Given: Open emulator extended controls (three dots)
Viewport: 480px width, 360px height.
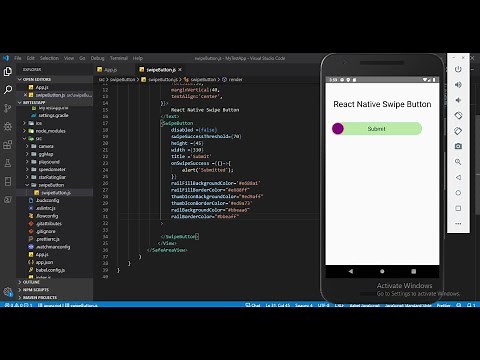Looking at the screenshot, I should pyautogui.click(x=458, y=224).
